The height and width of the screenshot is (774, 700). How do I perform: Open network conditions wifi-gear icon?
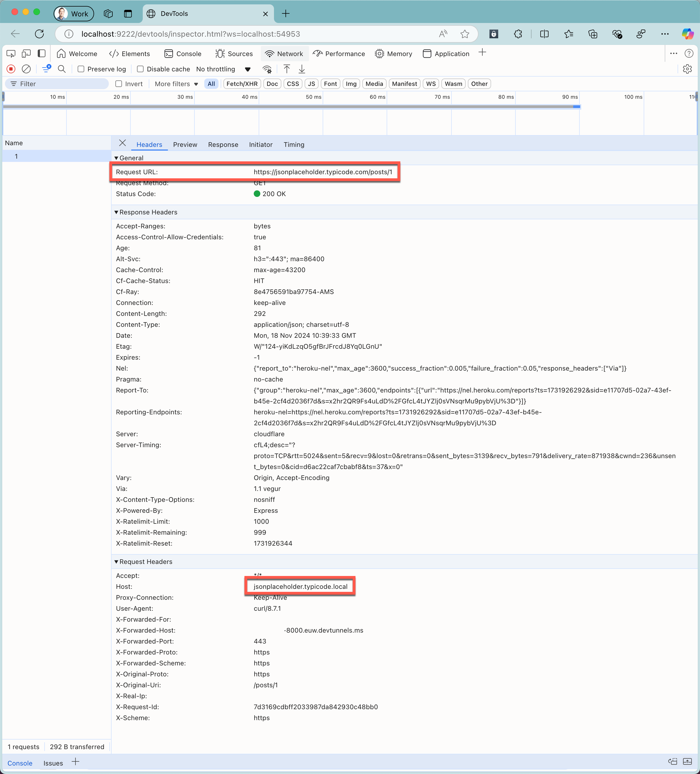point(267,69)
